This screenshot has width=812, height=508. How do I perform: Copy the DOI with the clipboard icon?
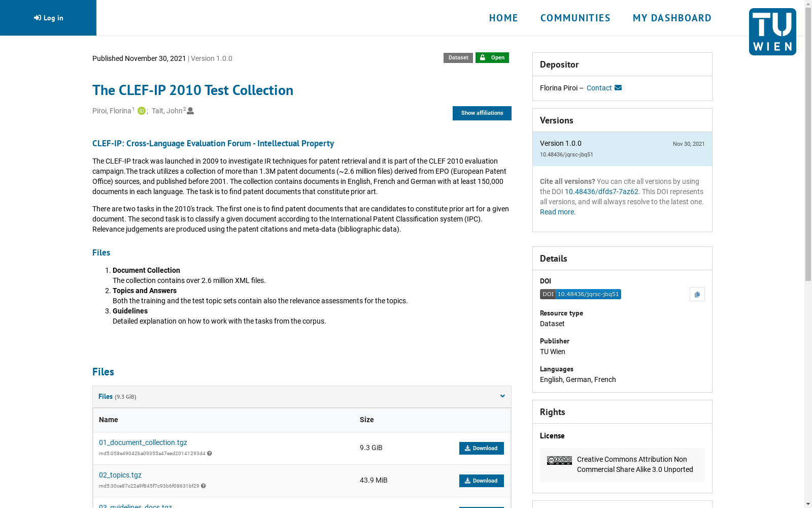(697, 294)
